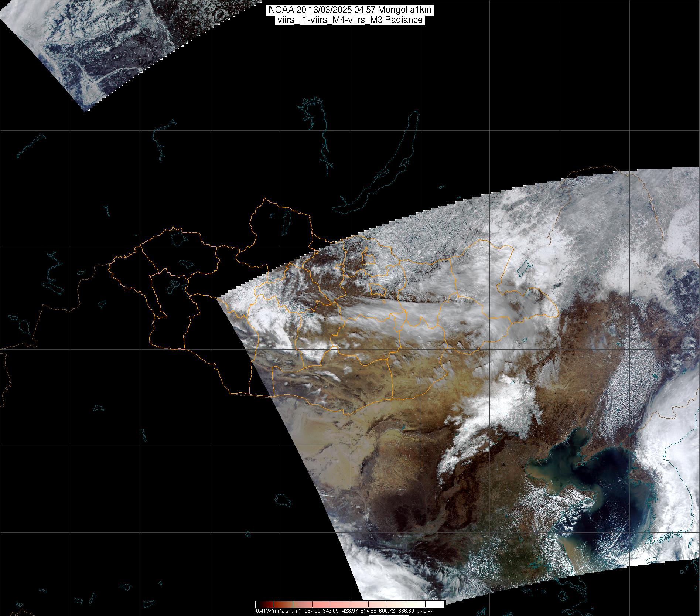Click the "257.22" scale value
Image resolution: width=700 pixels, height=616 pixels.
[x=312, y=611]
